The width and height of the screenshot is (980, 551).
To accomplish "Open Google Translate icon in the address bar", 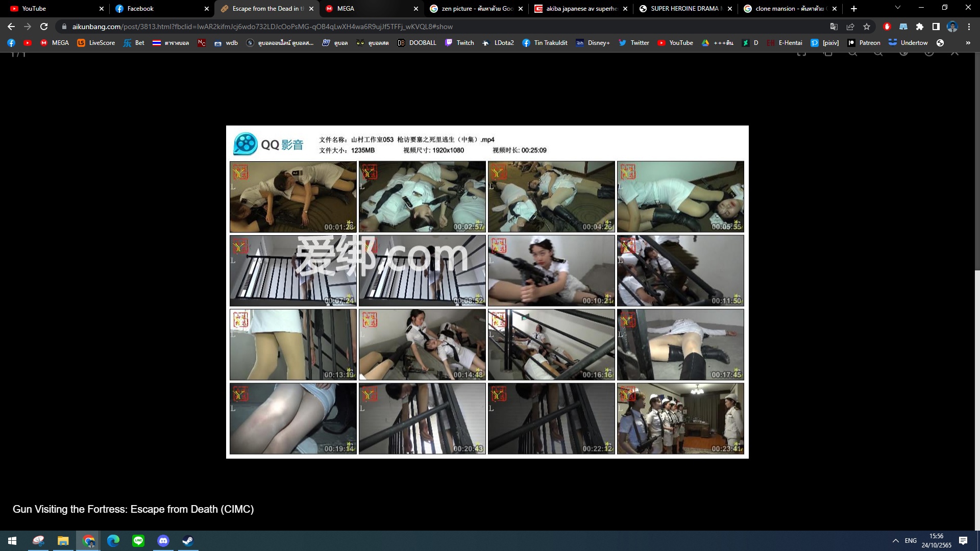I will (834, 27).
